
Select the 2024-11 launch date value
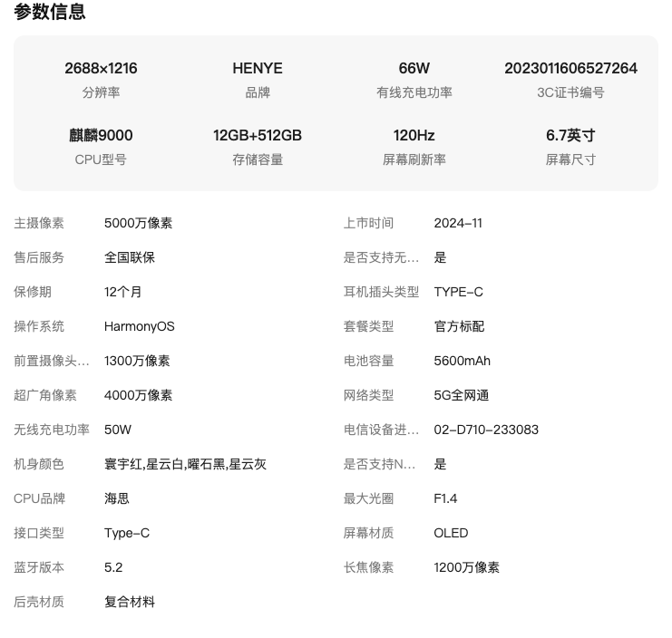tap(458, 223)
